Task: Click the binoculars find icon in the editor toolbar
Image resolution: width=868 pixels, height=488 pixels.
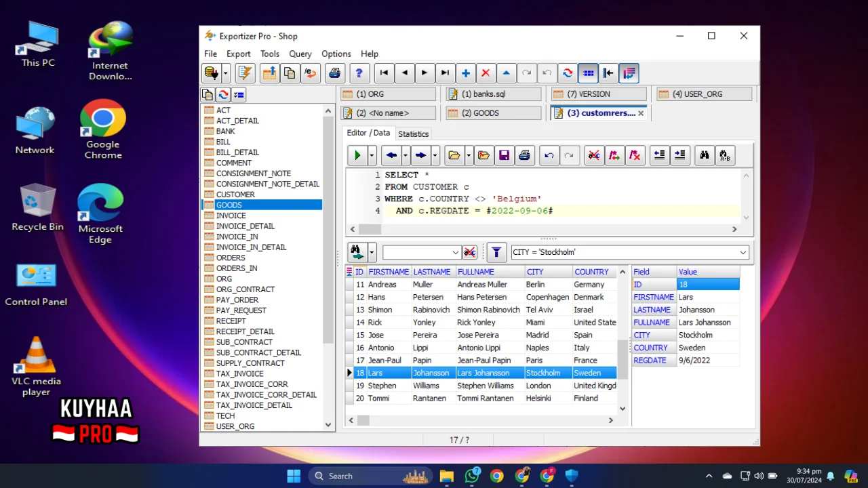Action: [705, 155]
